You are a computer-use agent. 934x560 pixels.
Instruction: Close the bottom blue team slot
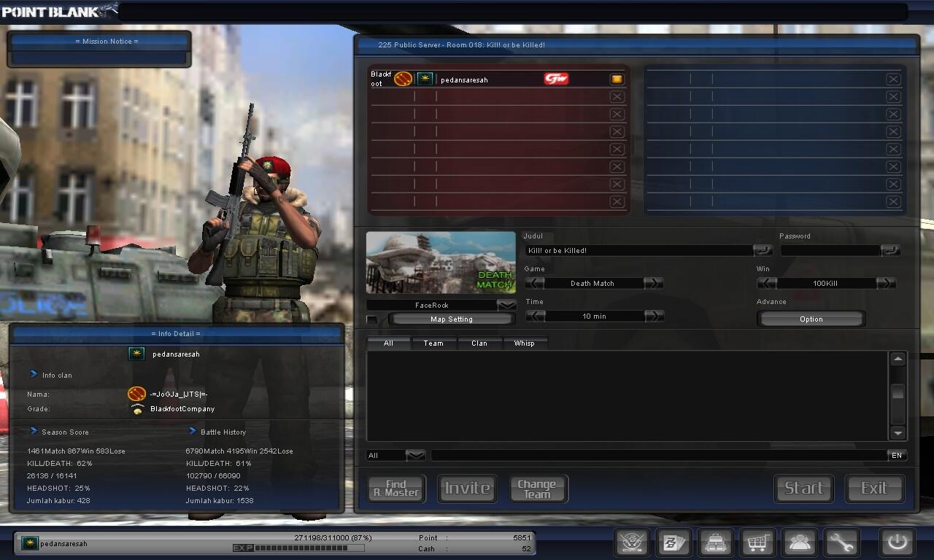point(893,201)
